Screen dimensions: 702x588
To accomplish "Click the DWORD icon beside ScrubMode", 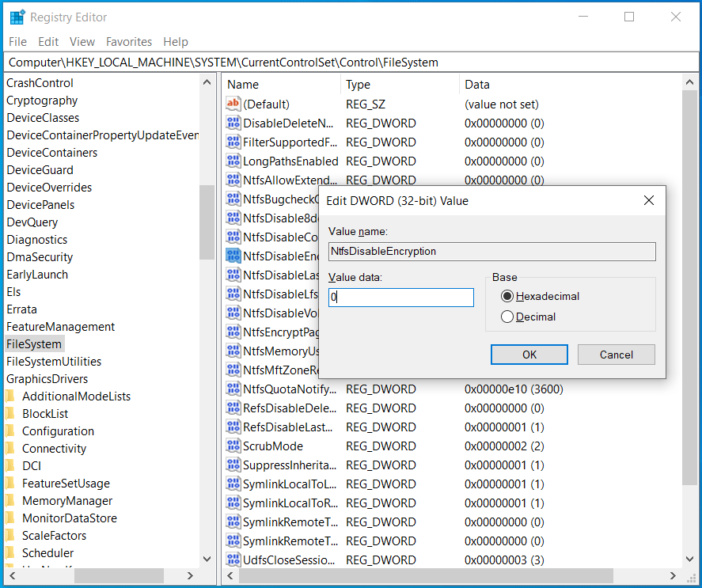I will (233, 446).
